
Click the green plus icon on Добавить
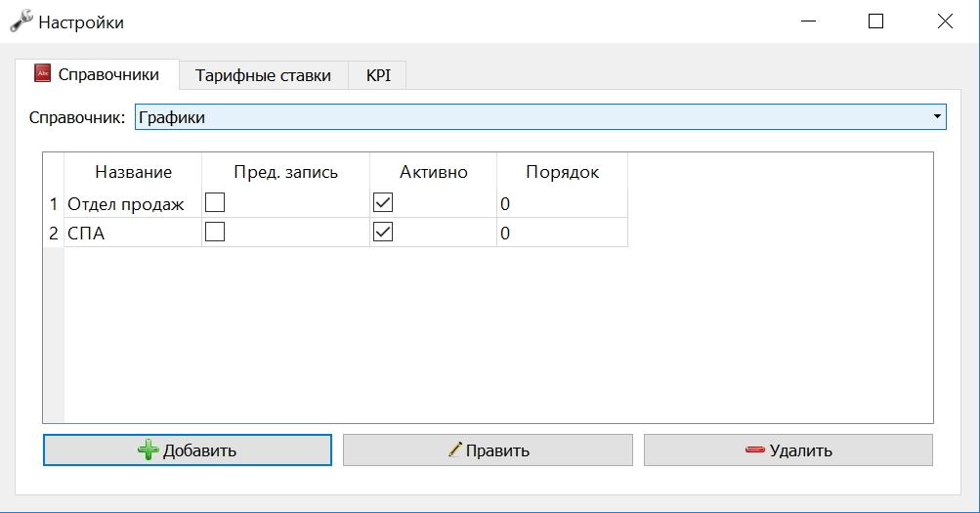(x=149, y=449)
